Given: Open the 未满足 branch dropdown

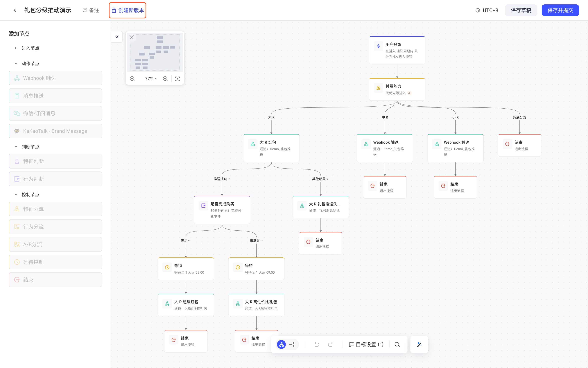Looking at the screenshot, I should coord(256,240).
